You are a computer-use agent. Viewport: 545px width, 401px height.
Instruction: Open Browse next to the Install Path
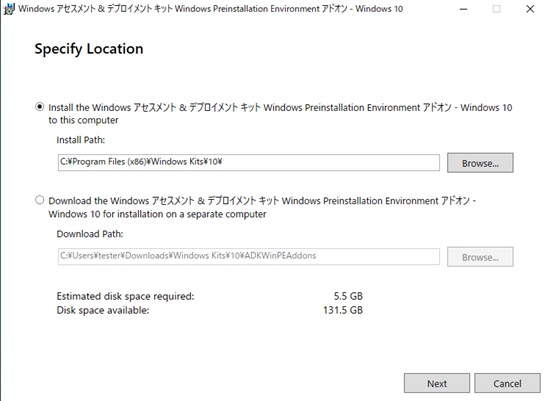pyautogui.click(x=480, y=163)
